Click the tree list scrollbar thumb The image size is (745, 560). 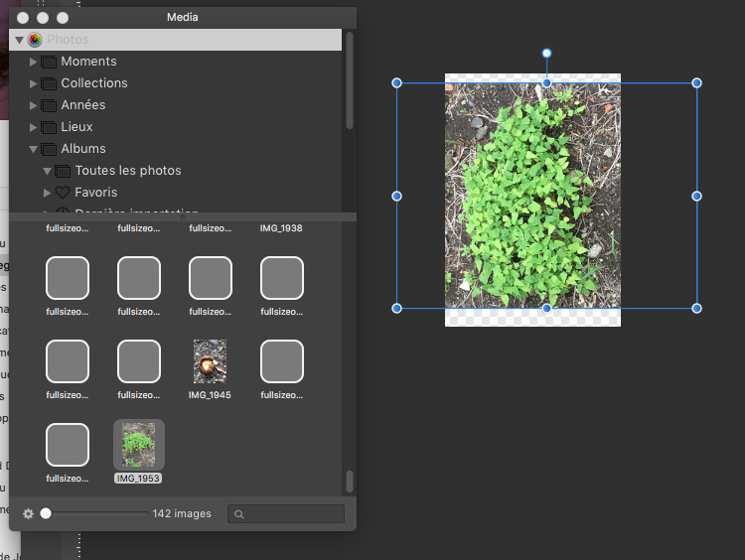click(350, 80)
